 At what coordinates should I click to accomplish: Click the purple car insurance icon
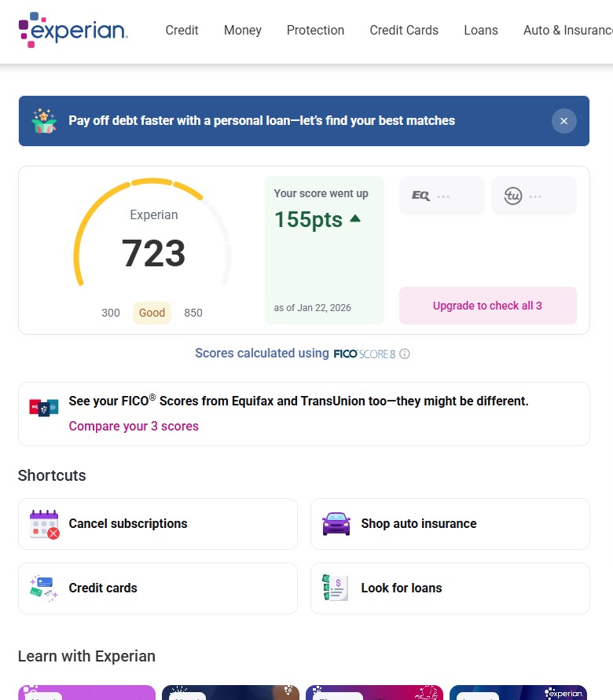336,524
